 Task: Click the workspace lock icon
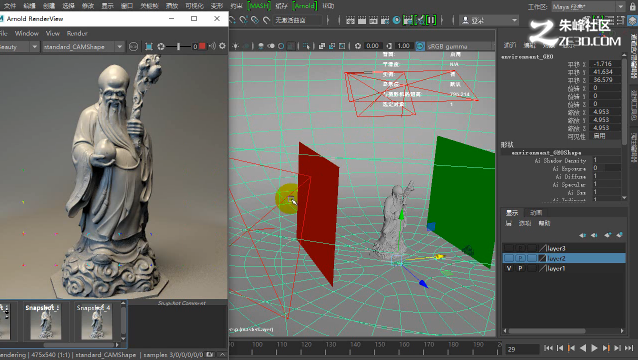(632, 7)
